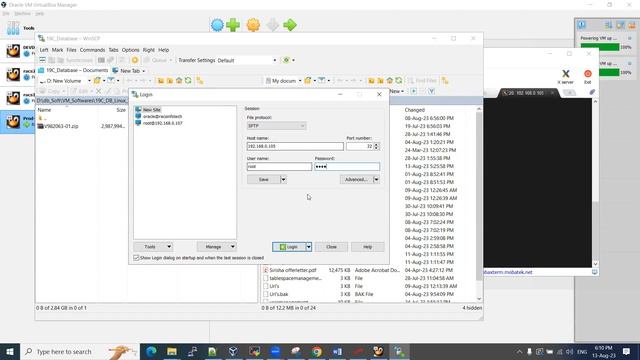The height and width of the screenshot is (360, 640).
Task: Select the second saved site starting with oracle@
Action: point(162,116)
